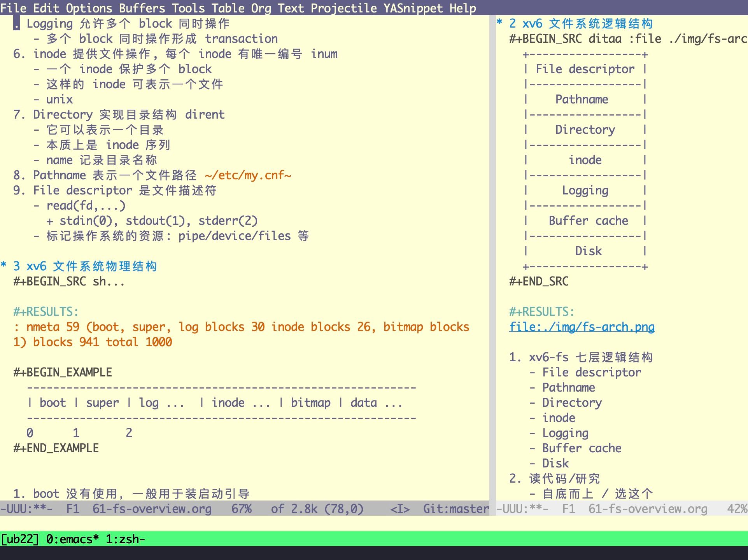748x560 pixels.
Task: Click the 67% position indicator in mode line
Action: (x=241, y=509)
